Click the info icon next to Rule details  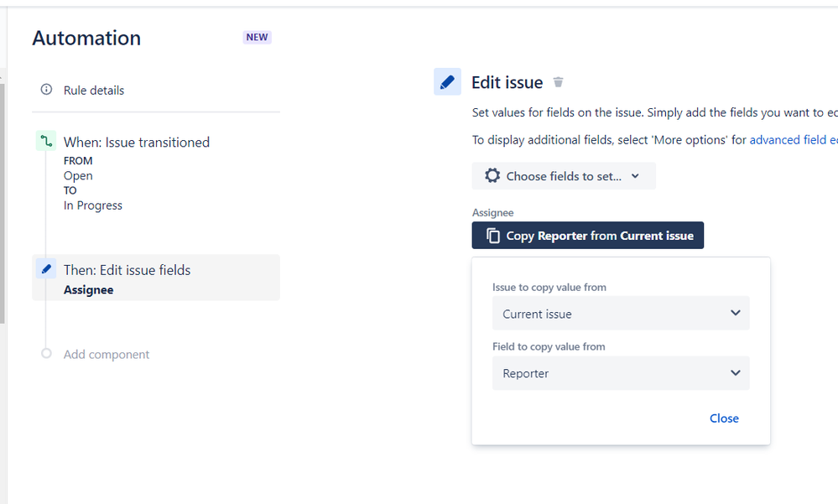tap(46, 89)
